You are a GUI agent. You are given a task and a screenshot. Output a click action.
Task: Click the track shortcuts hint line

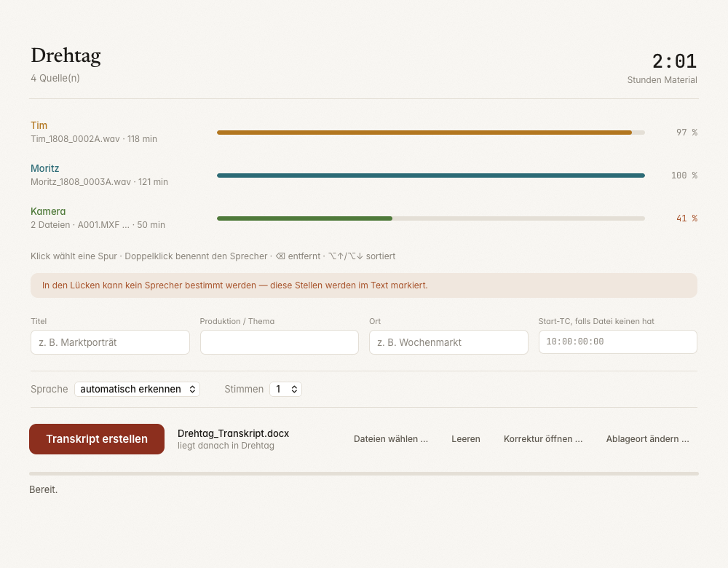[213, 256]
